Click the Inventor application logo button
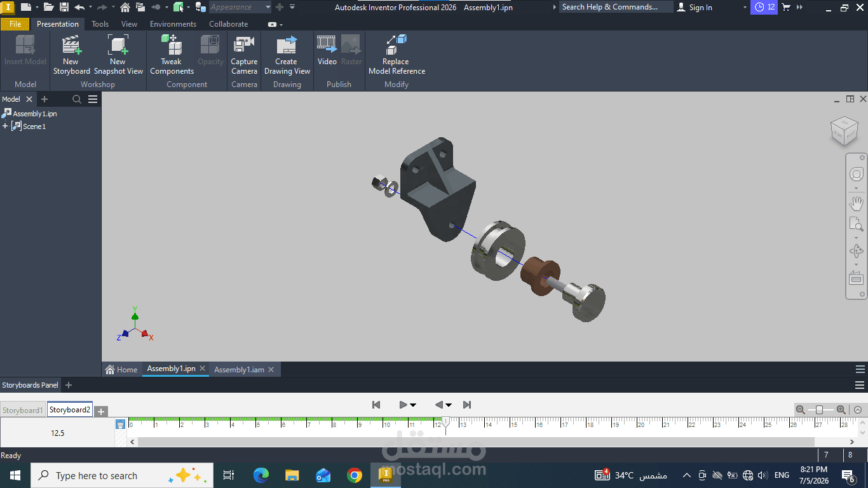The height and width of the screenshot is (488, 868). tap(8, 7)
